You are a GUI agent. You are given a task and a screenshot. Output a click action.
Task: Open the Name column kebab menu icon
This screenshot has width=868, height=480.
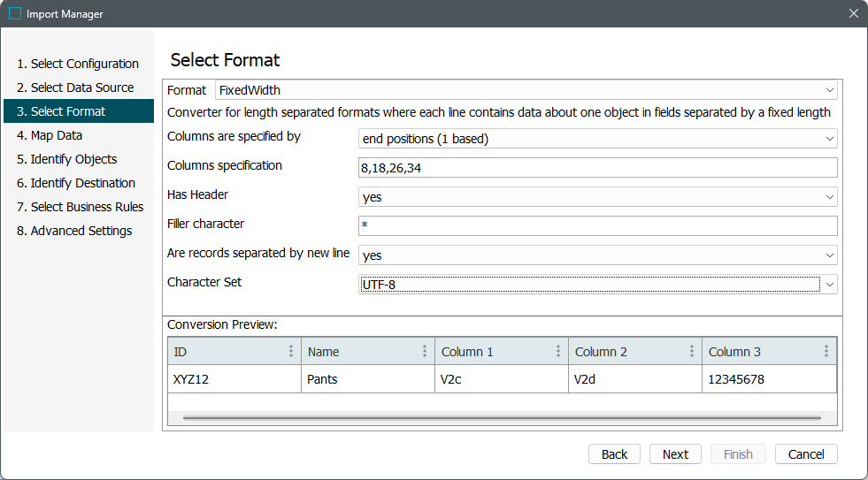(425, 351)
